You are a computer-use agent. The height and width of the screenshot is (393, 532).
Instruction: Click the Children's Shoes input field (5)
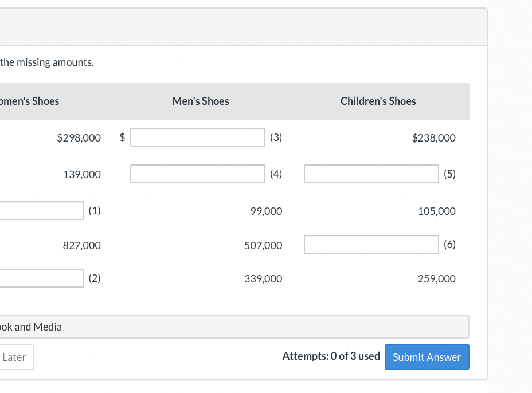pos(371,174)
